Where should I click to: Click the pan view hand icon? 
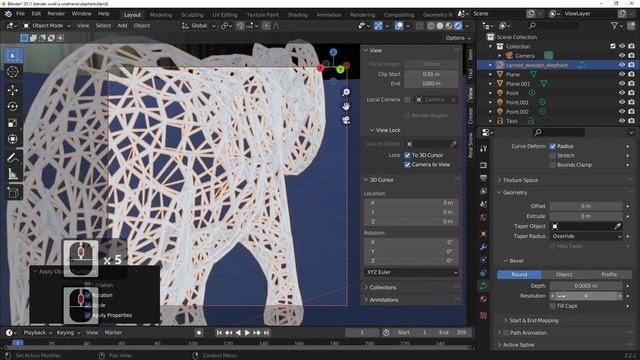point(346,106)
